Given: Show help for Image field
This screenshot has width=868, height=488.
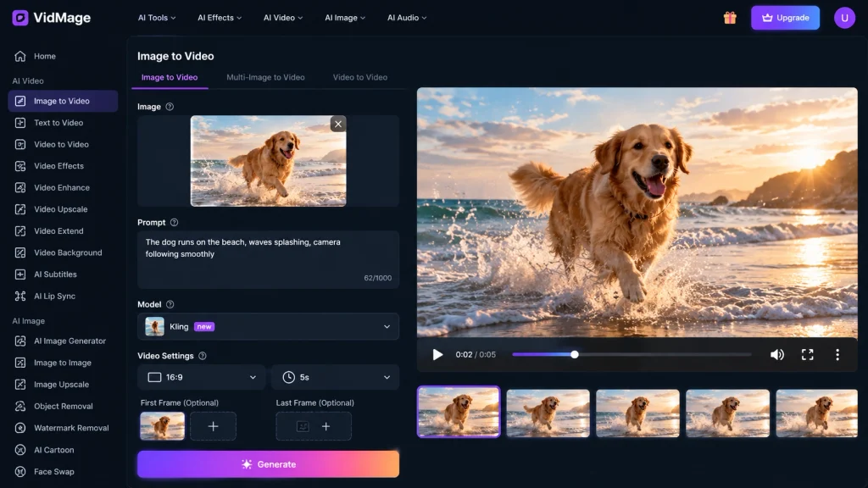Looking at the screenshot, I should pos(170,107).
